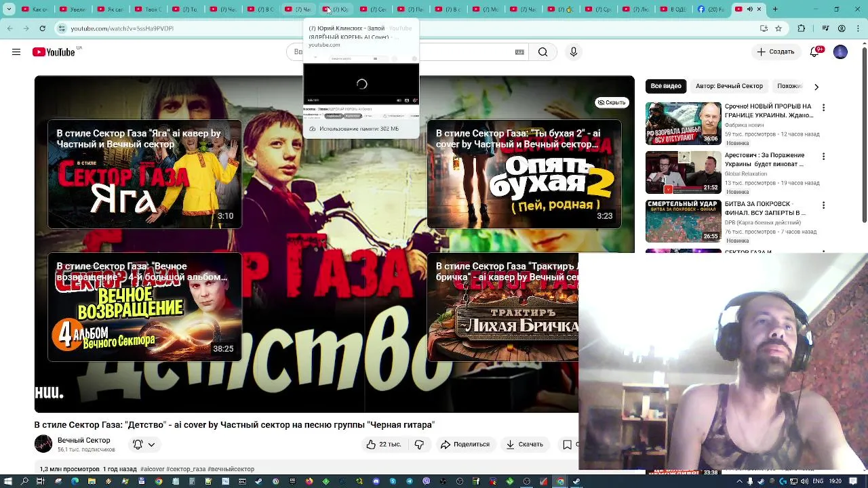Open 'Вечное возвращение' album suggestion
The width and height of the screenshot is (868, 488).
(x=144, y=307)
